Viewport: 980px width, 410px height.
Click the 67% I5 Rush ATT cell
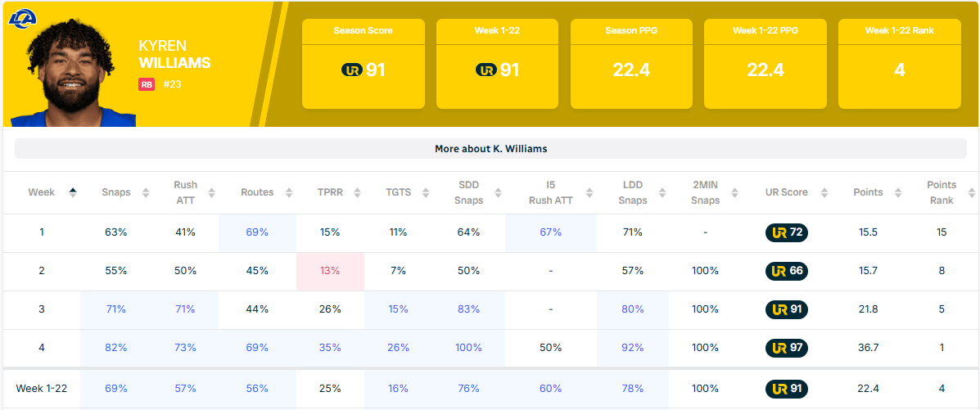coord(551,232)
